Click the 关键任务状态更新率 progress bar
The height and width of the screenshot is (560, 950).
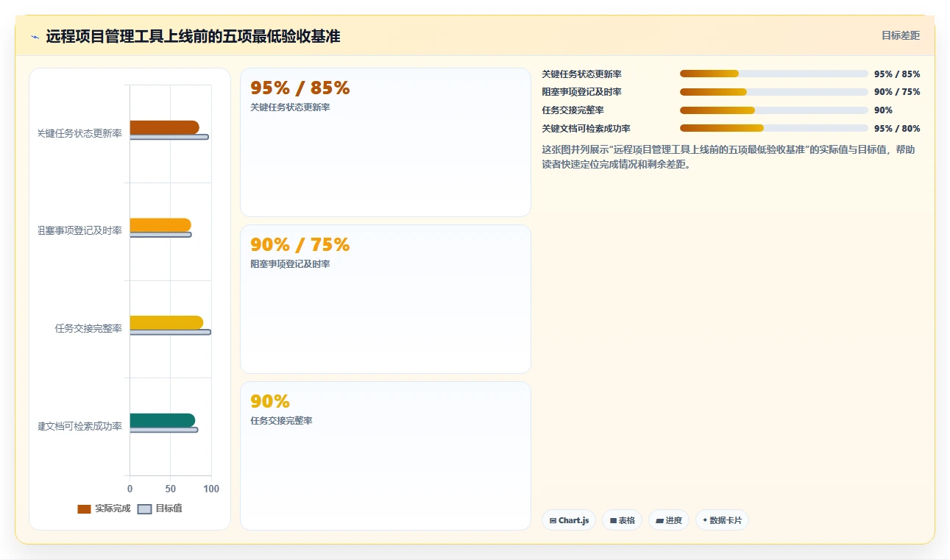pos(774,74)
